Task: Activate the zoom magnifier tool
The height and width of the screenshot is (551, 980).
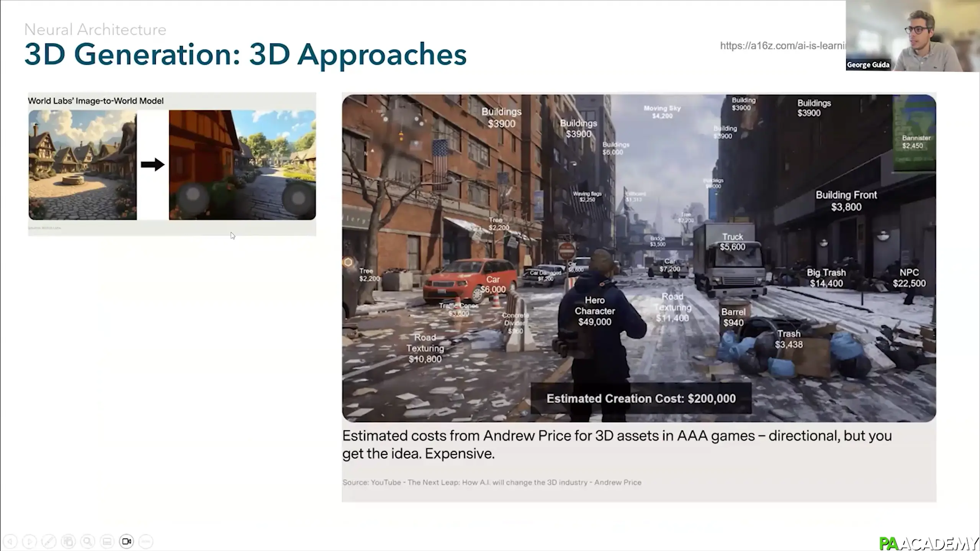Action: point(88,541)
